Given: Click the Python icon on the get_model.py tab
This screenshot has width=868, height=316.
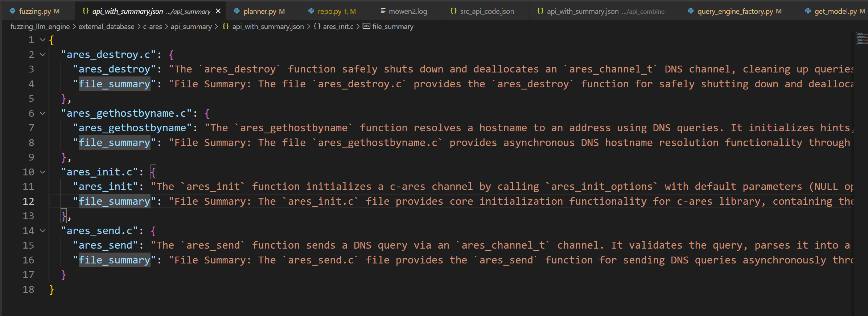Looking at the screenshot, I should click(x=808, y=11).
